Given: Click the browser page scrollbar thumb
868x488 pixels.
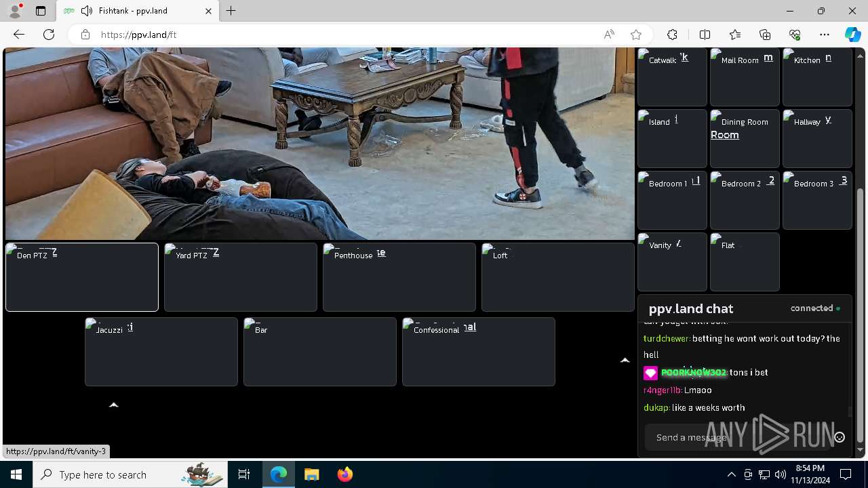Looking at the screenshot, I should pos(861,314).
